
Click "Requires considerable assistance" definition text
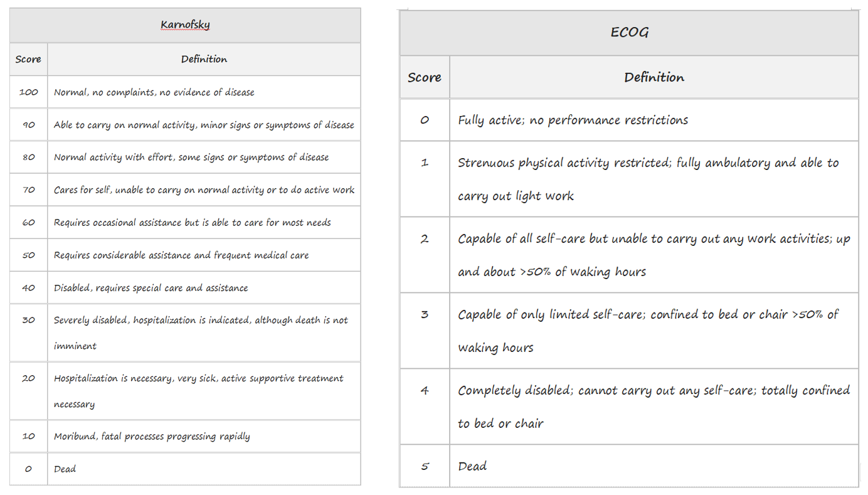point(181,255)
